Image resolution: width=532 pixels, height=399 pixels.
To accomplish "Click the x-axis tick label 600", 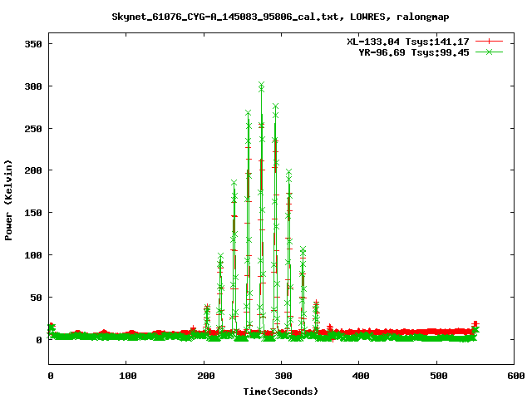I will click(x=514, y=377).
